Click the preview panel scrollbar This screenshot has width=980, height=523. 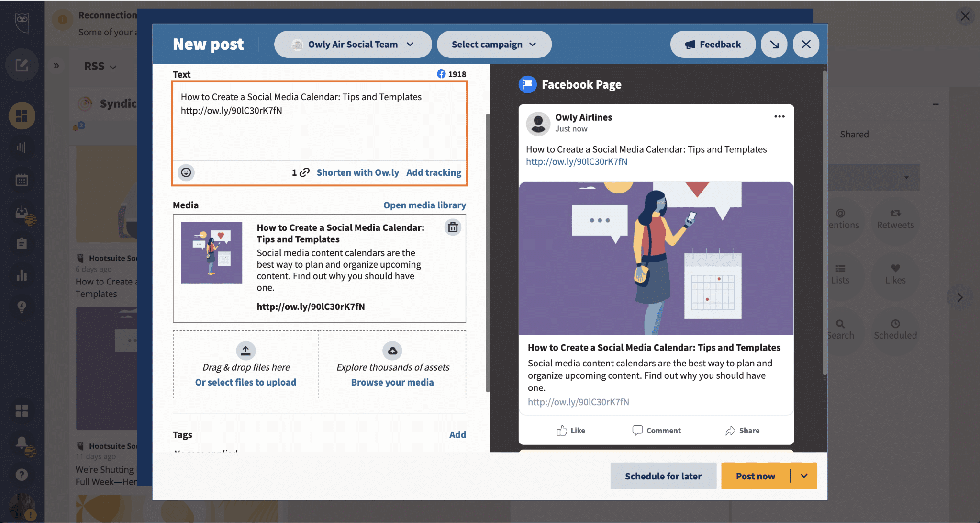[824, 223]
